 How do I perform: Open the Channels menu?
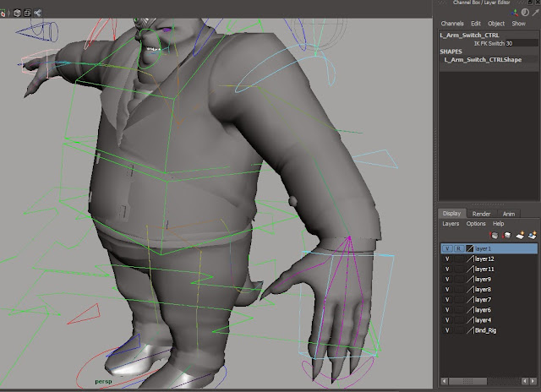[452, 24]
